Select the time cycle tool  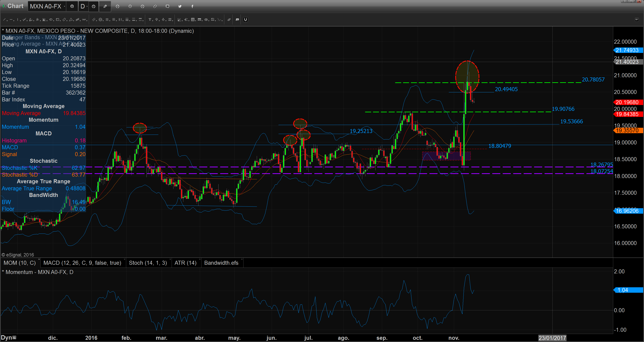tap(84, 20)
